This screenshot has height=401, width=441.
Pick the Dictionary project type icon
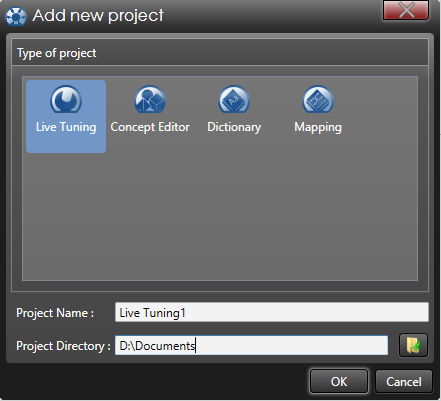pos(234,99)
